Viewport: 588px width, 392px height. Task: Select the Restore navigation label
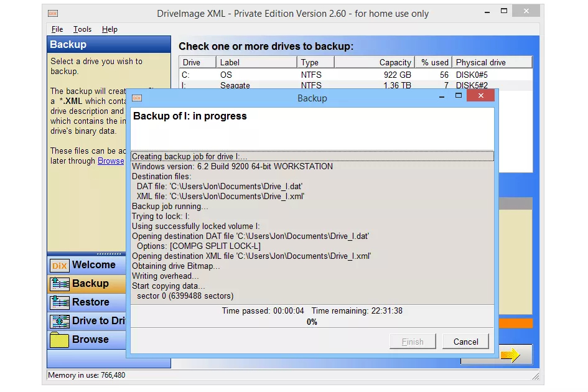[x=91, y=302]
